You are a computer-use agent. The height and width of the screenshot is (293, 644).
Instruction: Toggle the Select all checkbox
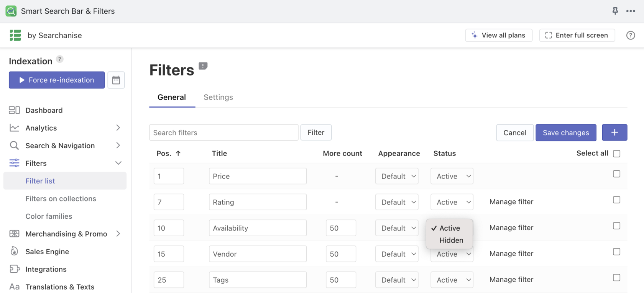616,154
